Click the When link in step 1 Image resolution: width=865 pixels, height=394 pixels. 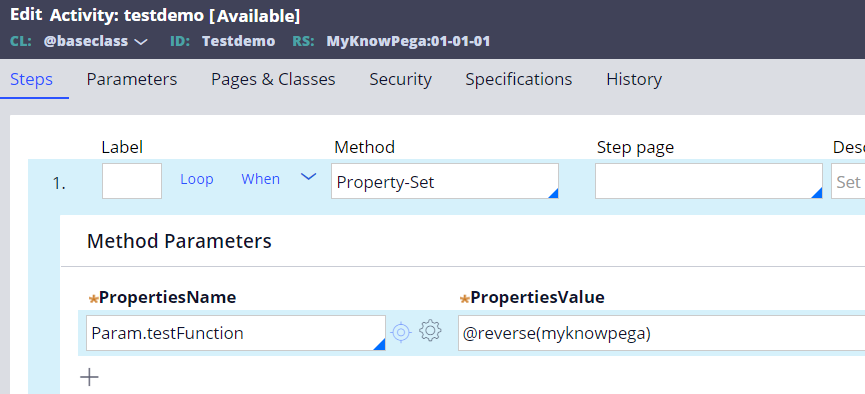[260, 179]
